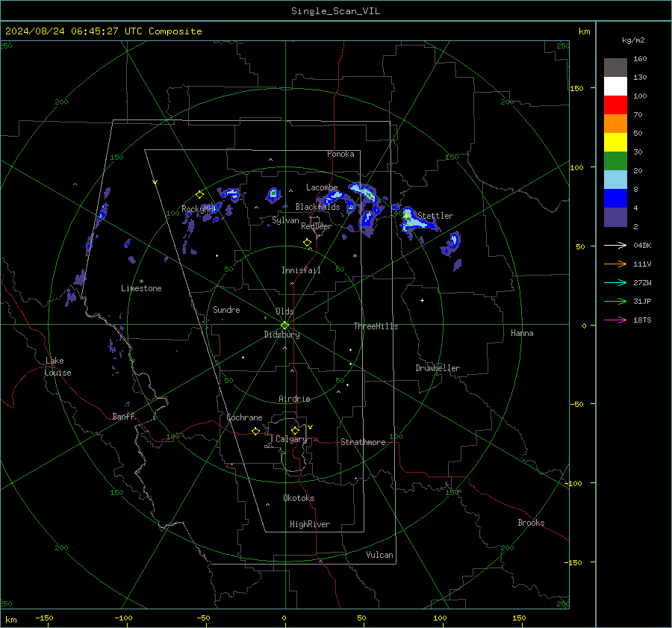672x628 pixels.
Task: Click the green-core storm cell northwest of Sylvan
Action: click(x=273, y=195)
